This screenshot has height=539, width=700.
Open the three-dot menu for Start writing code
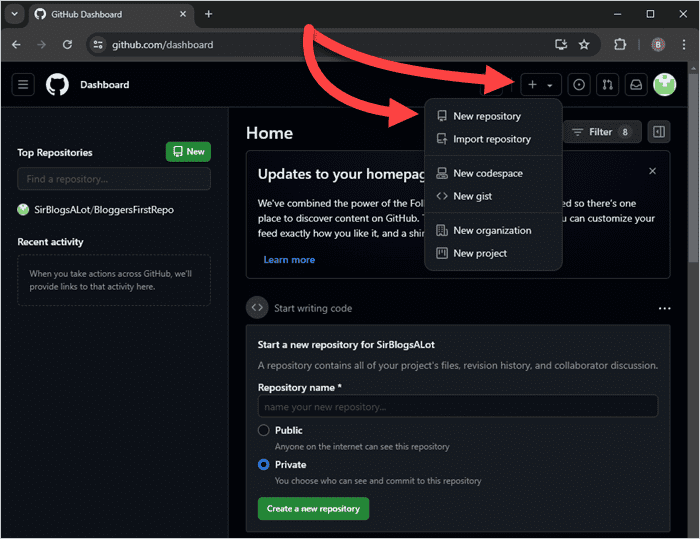pyautogui.click(x=664, y=308)
